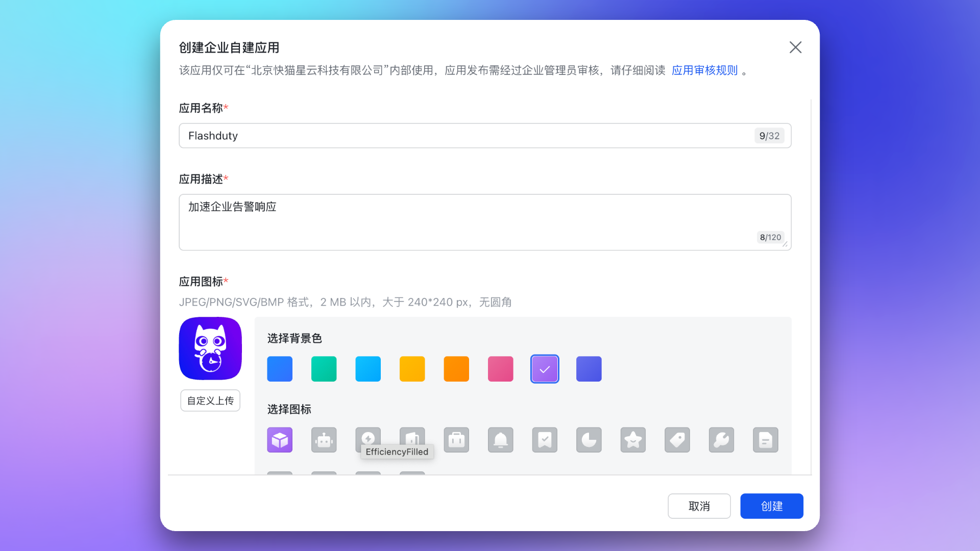Select the blue background color
Screen dimensions: 980x551
tap(280, 369)
